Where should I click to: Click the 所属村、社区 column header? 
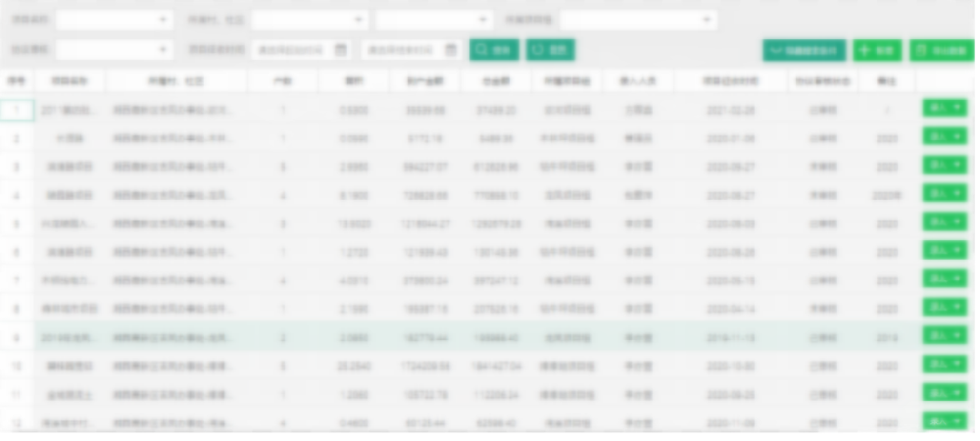pos(176,81)
